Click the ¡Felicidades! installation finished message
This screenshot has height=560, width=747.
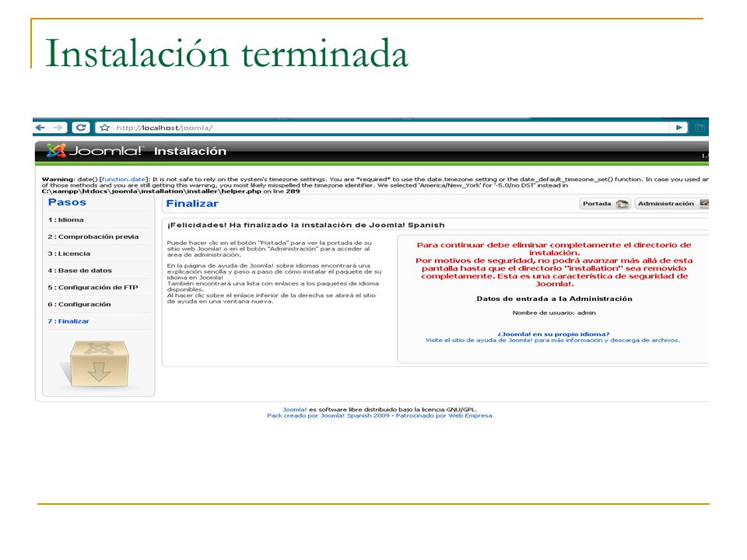pyautogui.click(x=306, y=226)
